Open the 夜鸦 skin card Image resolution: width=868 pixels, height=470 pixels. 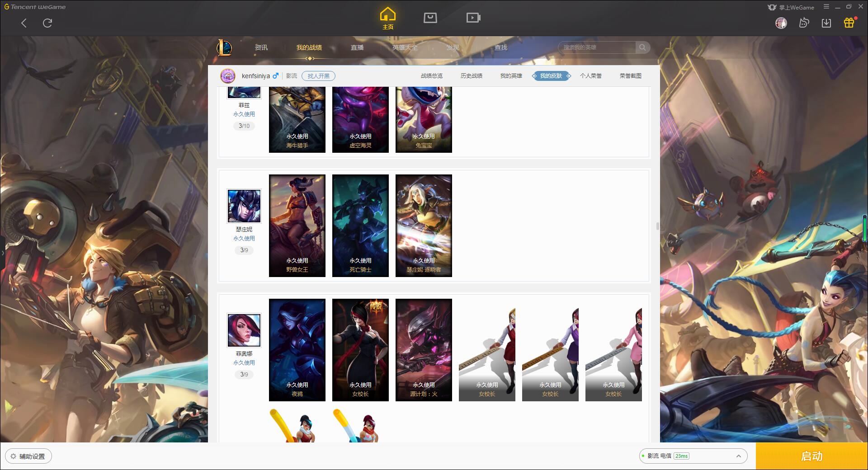(x=297, y=350)
